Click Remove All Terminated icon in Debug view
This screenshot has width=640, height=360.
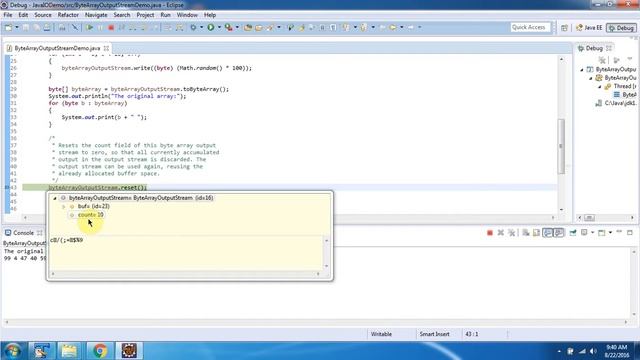602,60
